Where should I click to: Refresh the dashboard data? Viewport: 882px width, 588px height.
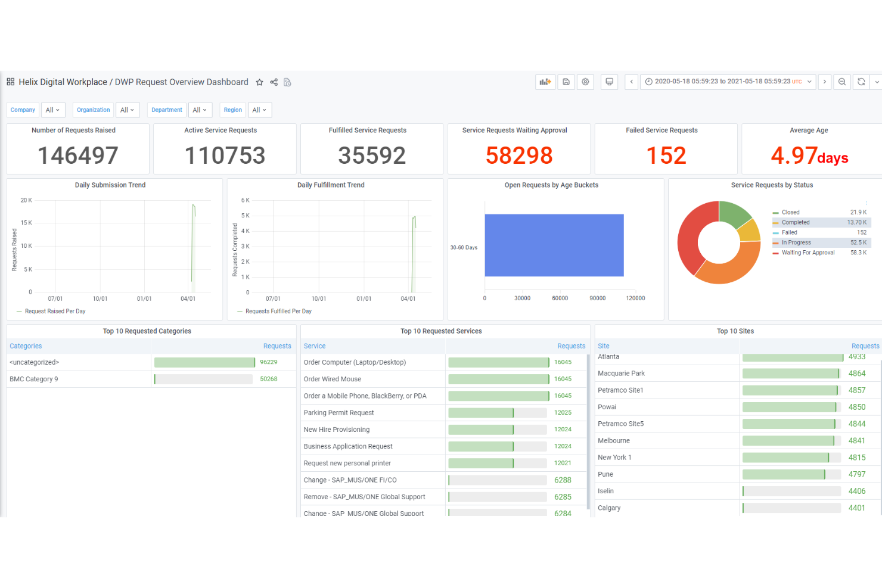click(x=861, y=82)
